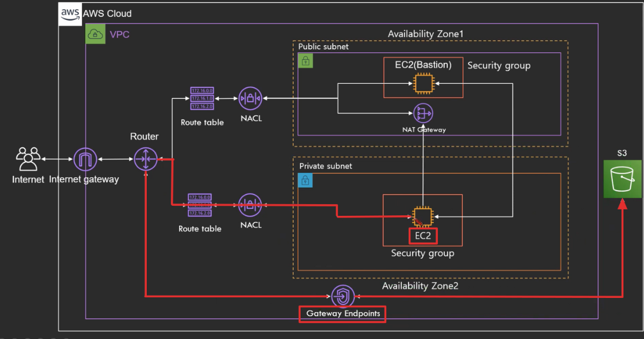The height and width of the screenshot is (339, 644).
Task: Select the EC2 Bastion chip icon
Action: click(423, 83)
